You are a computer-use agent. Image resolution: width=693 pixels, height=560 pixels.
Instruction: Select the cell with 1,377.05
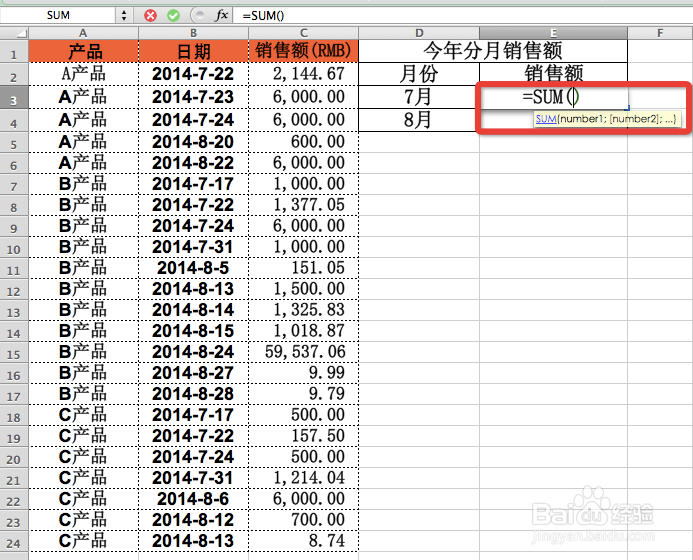pyautogui.click(x=304, y=205)
